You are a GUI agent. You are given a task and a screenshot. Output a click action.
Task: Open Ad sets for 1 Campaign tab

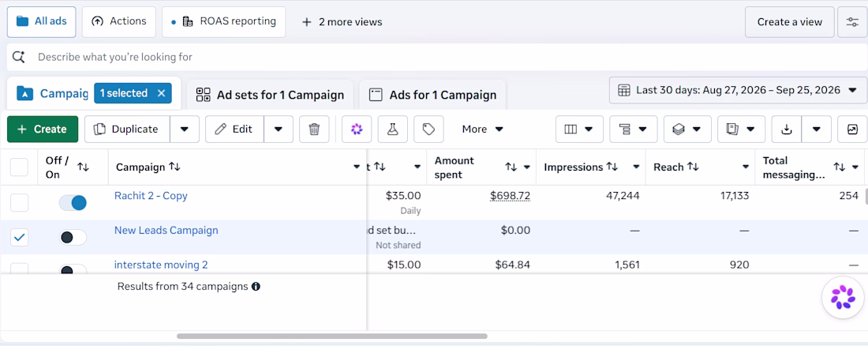click(270, 95)
